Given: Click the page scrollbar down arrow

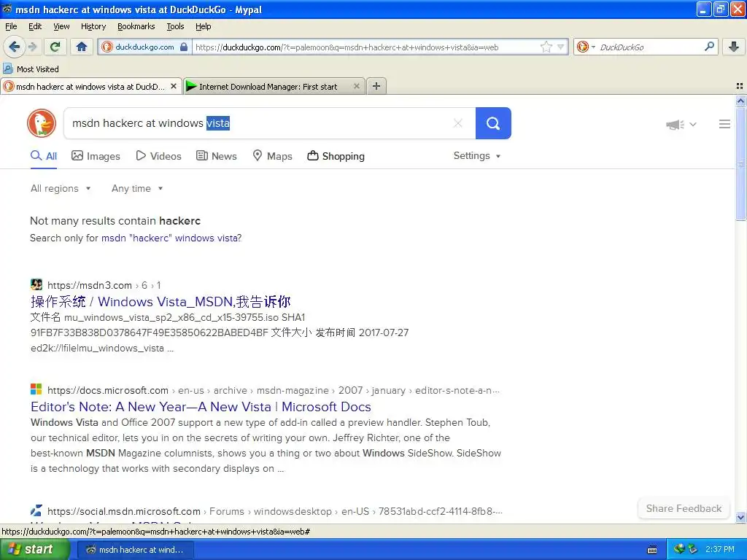Looking at the screenshot, I should [740, 517].
